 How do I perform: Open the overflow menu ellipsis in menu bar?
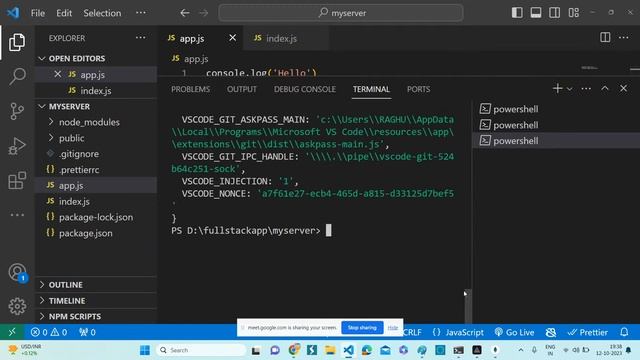[x=140, y=13]
